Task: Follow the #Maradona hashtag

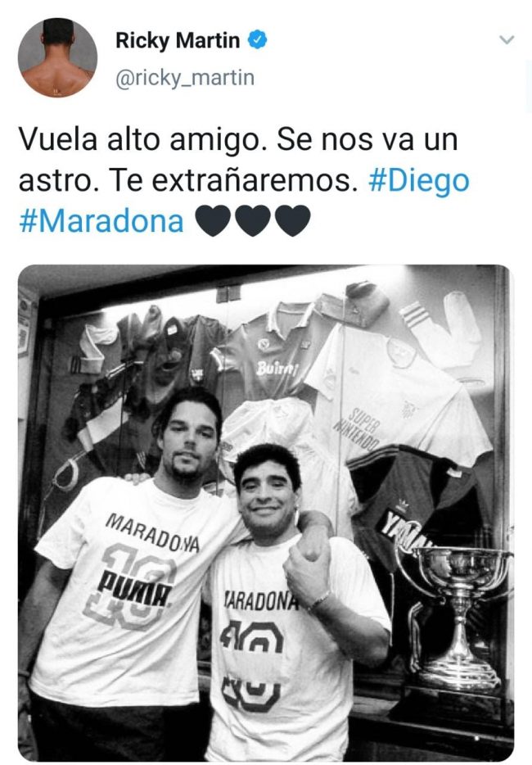Action: (x=101, y=220)
